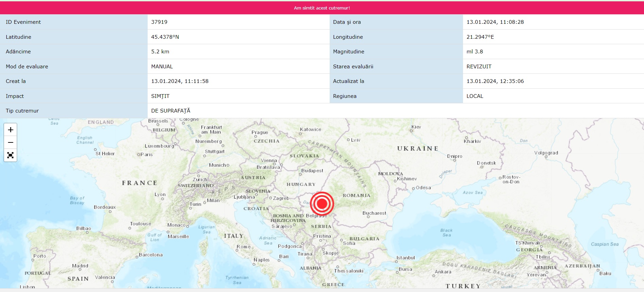
Task: Click the latitude value 45.4378°N
Action: click(165, 37)
